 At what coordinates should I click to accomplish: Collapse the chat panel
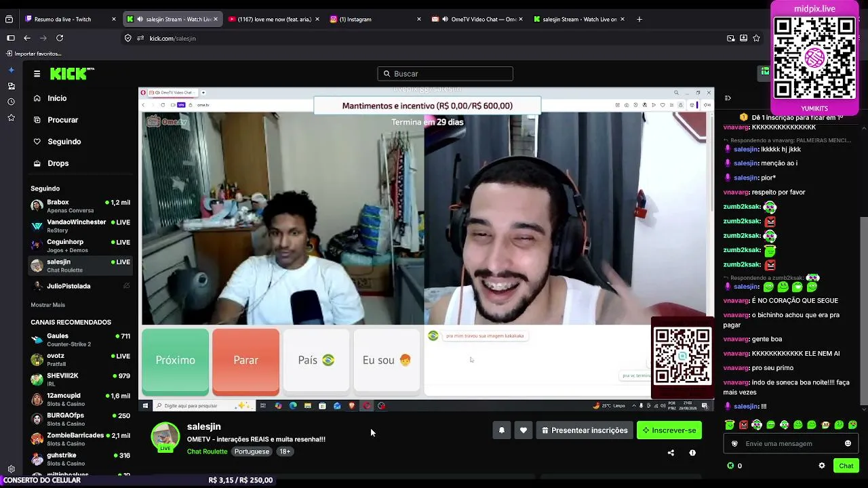(x=728, y=98)
